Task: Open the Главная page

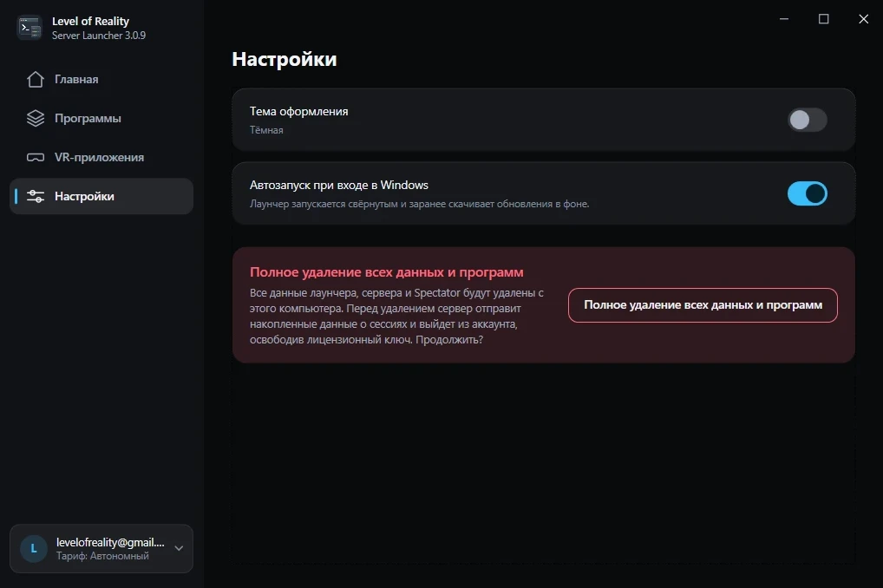Action: coord(101,80)
